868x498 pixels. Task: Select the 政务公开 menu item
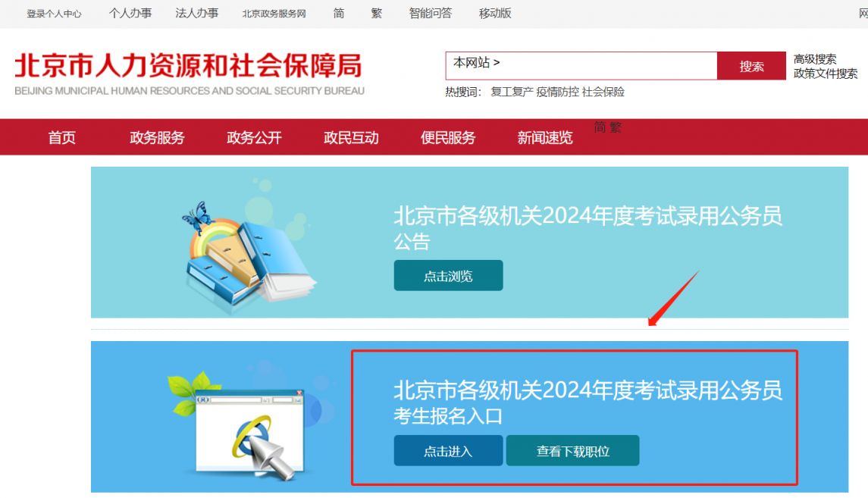click(x=254, y=137)
